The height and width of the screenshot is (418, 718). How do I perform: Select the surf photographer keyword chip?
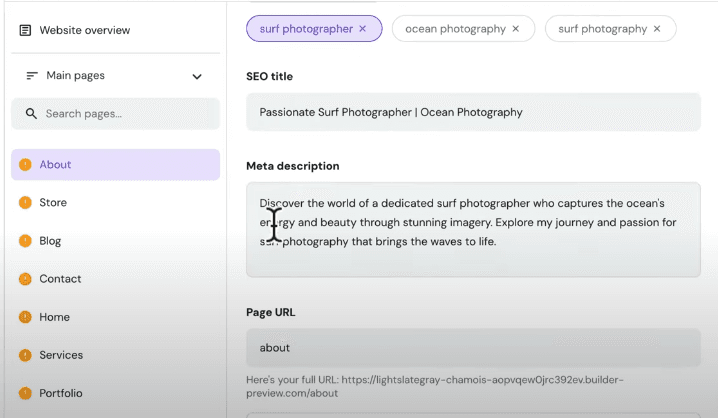pos(314,29)
